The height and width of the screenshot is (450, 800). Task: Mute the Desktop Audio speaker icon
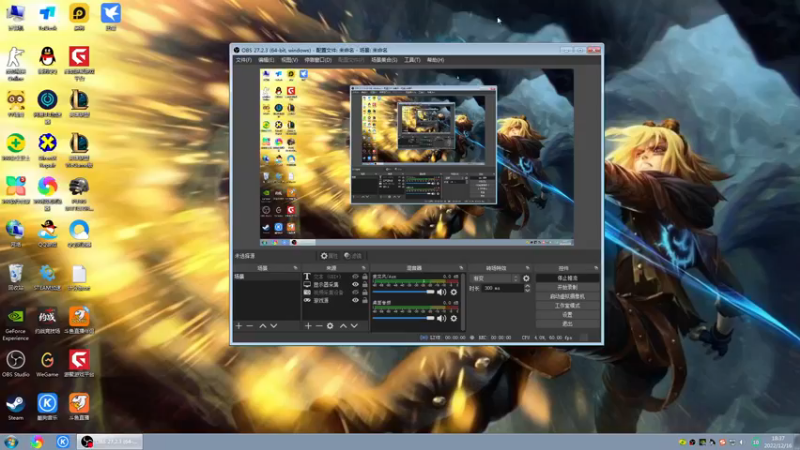coord(441,318)
